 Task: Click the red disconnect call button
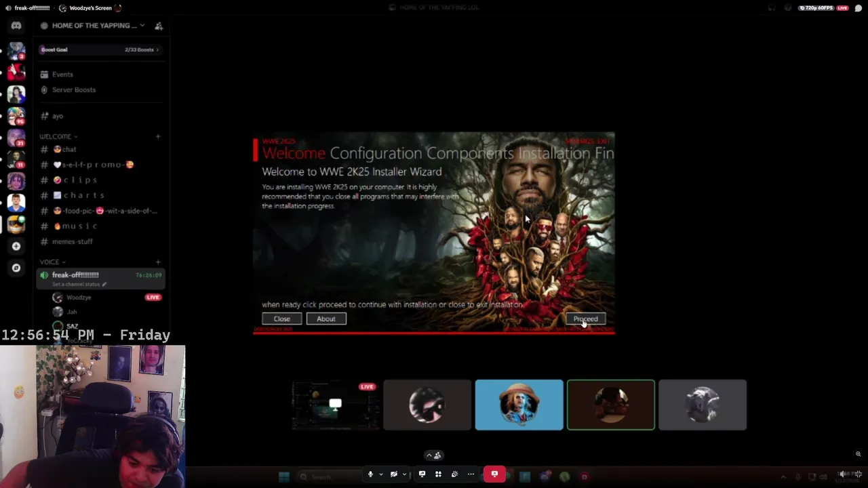click(494, 474)
